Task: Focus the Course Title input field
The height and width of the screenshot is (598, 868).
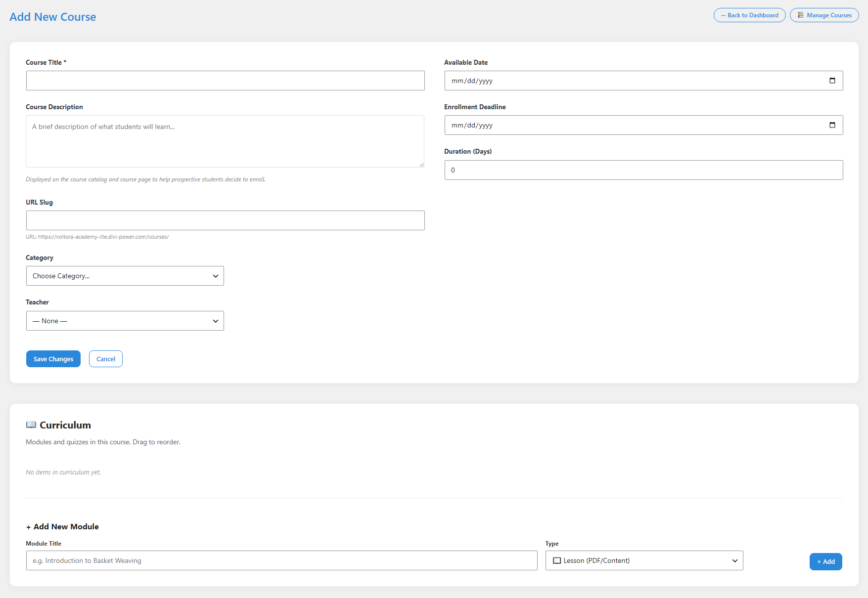Action: click(226, 81)
